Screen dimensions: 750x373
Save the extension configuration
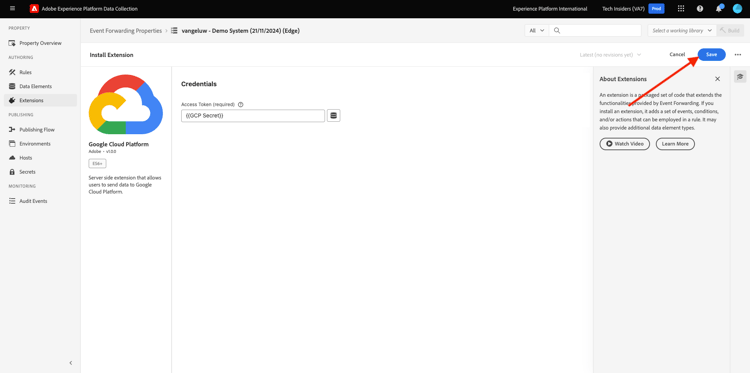click(711, 55)
